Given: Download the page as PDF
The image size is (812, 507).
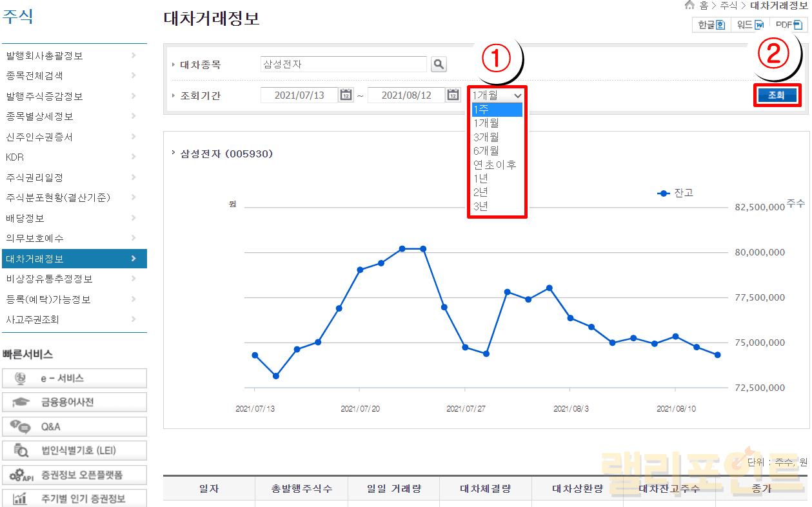Looking at the screenshot, I should [789, 25].
